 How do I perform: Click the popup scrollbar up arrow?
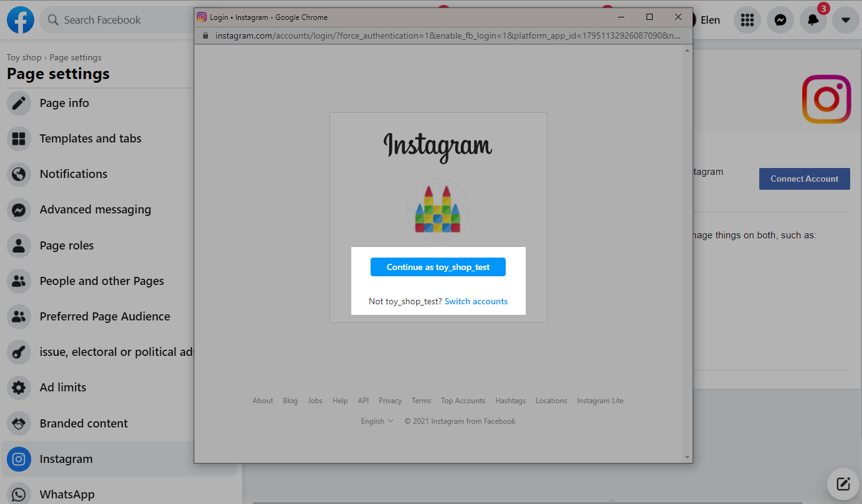click(688, 50)
